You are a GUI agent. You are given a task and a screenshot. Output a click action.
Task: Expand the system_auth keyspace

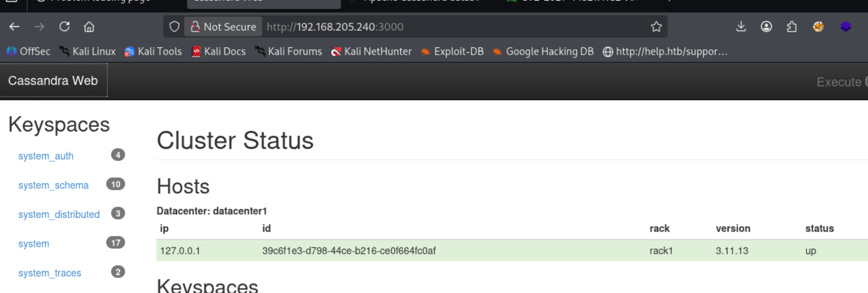[x=46, y=156]
